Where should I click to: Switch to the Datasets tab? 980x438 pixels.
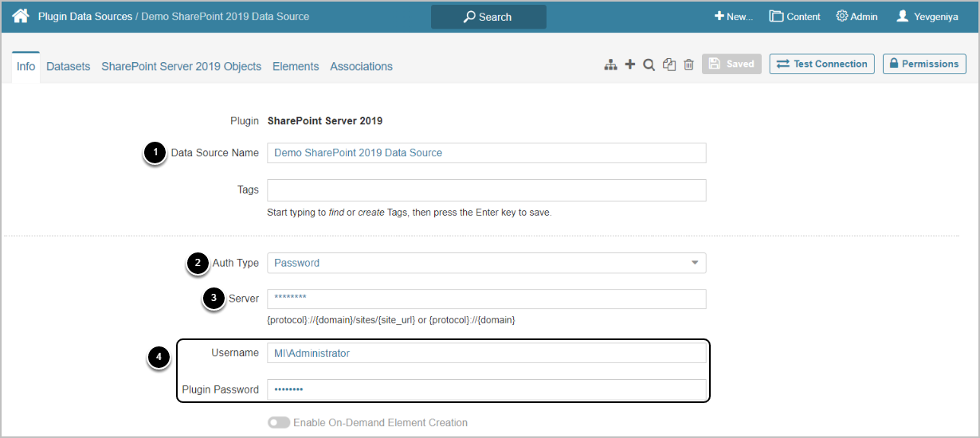point(68,67)
